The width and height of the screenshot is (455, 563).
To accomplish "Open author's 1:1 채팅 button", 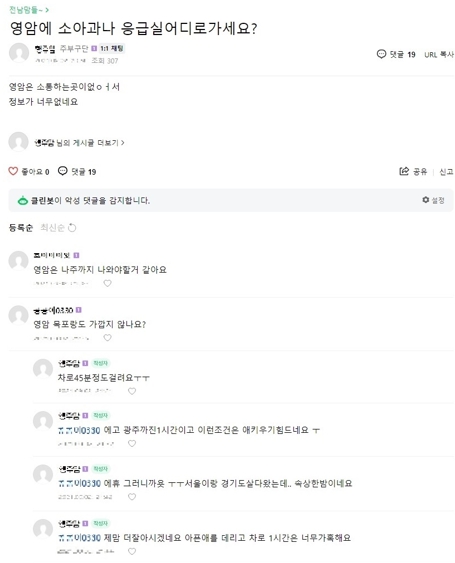I will tap(112, 48).
